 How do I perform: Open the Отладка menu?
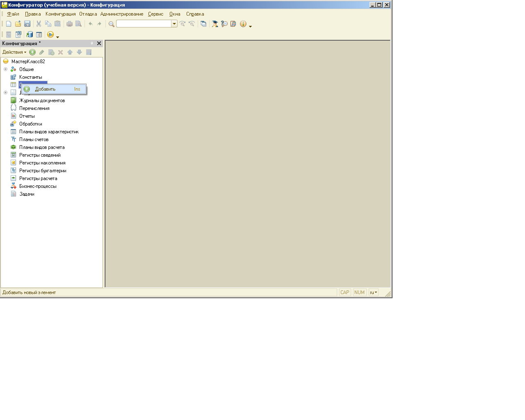pyautogui.click(x=88, y=14)
